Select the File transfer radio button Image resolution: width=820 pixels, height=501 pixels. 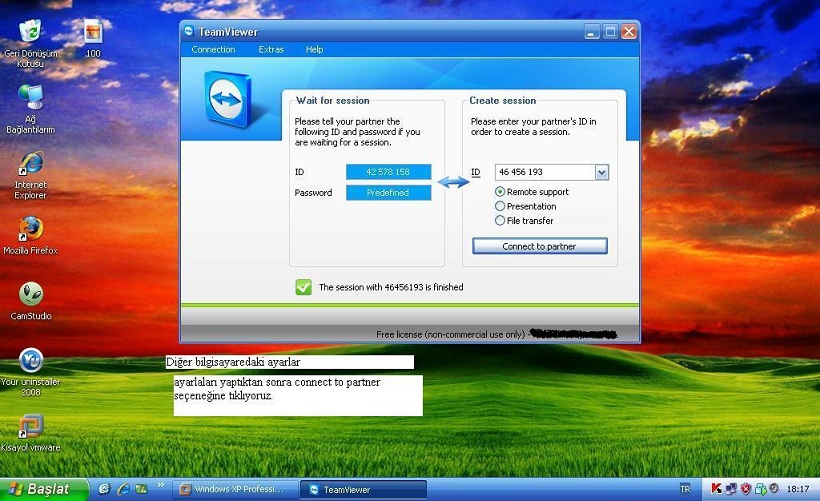point(500,221)
